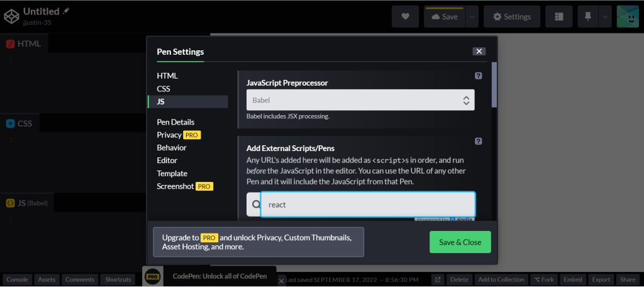Open the JavaScript Preprocessor Babel dropdown
644x287 pixels.
pos(360,100)
